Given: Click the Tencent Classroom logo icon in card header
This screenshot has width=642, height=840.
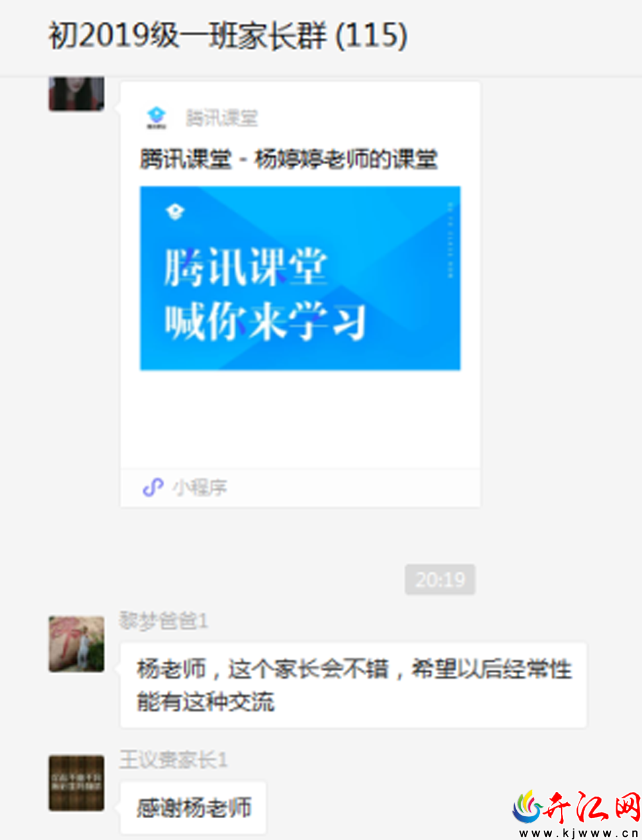Looking at the screenshot, I should pos(156,117).
